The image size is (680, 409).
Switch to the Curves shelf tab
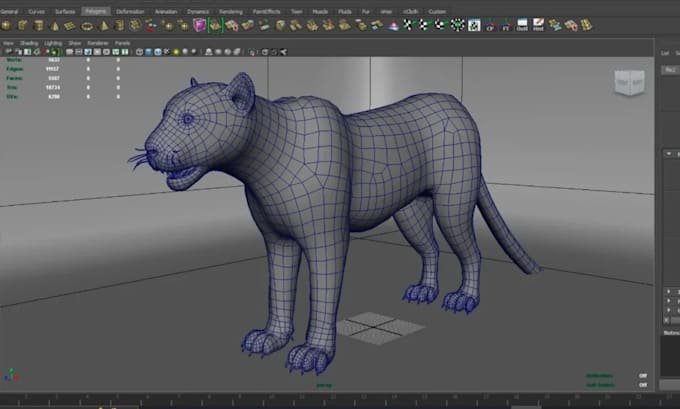click(x=36, y=12)
